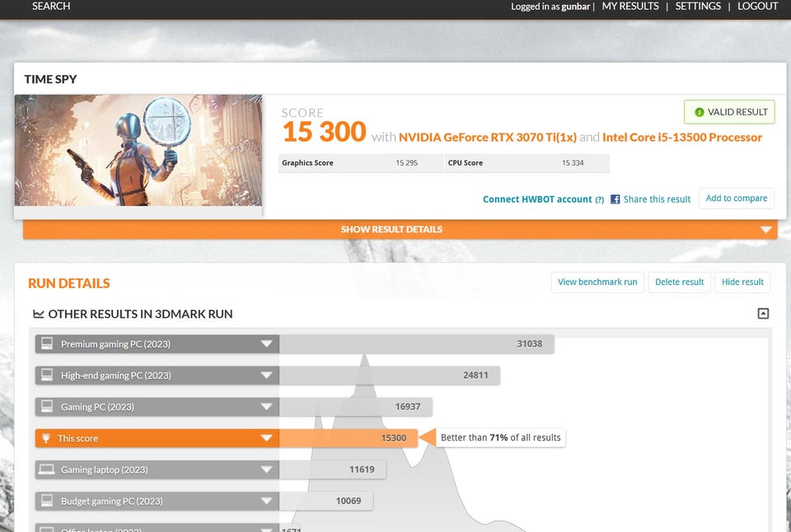Open Settings from the top navigation

pyautogui.click(x=698, y=7)
